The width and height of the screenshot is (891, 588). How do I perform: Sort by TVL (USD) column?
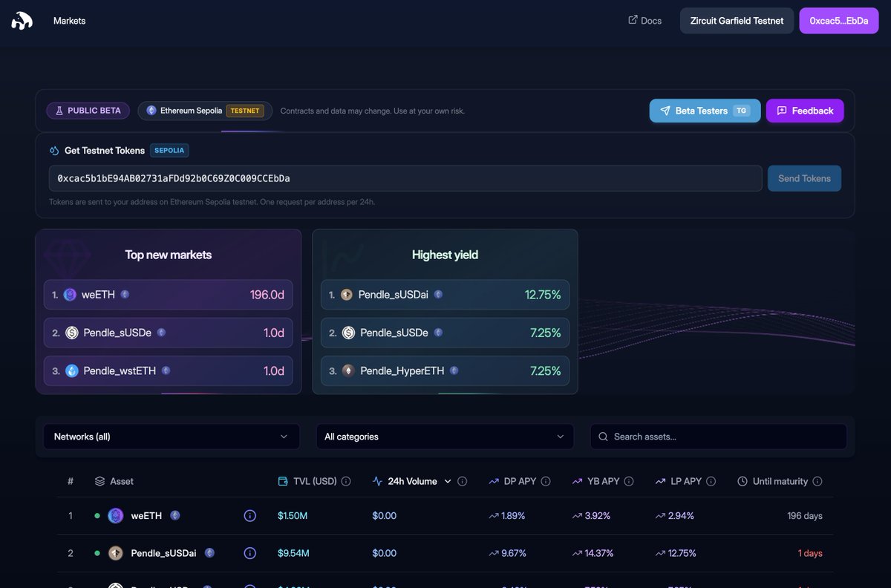pos(307,481)
